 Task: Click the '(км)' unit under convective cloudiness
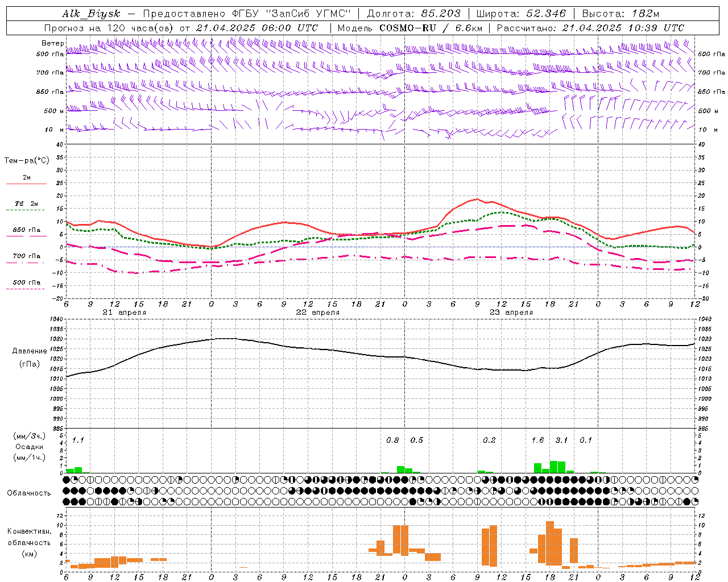30,554
